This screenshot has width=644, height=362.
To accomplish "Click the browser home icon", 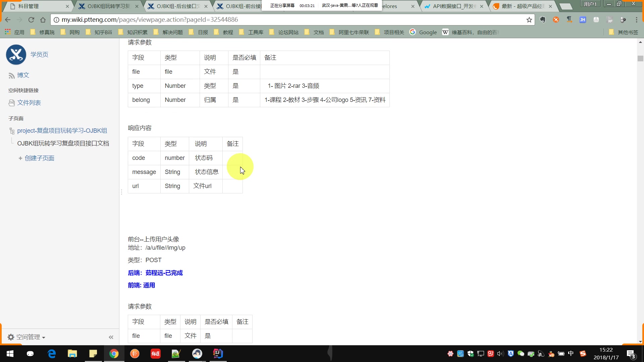I will (x=43, y=20).
